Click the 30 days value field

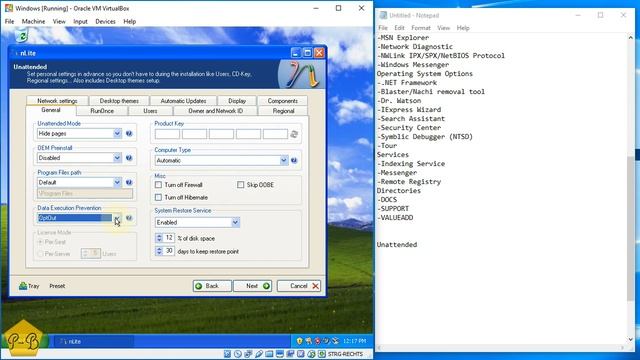coord(169,251)
